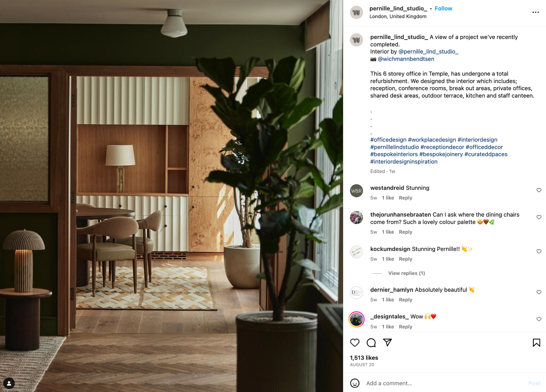Open _designtales_ story avatar
Image resolution: width=546 pixels, height=392 pixels.
point(356,320)
